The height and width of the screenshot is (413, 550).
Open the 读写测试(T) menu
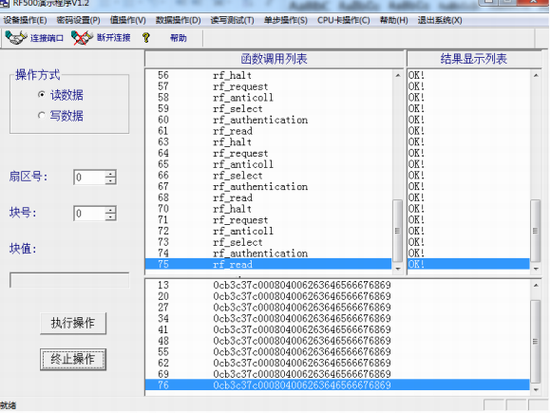click(x=232, y=20)
